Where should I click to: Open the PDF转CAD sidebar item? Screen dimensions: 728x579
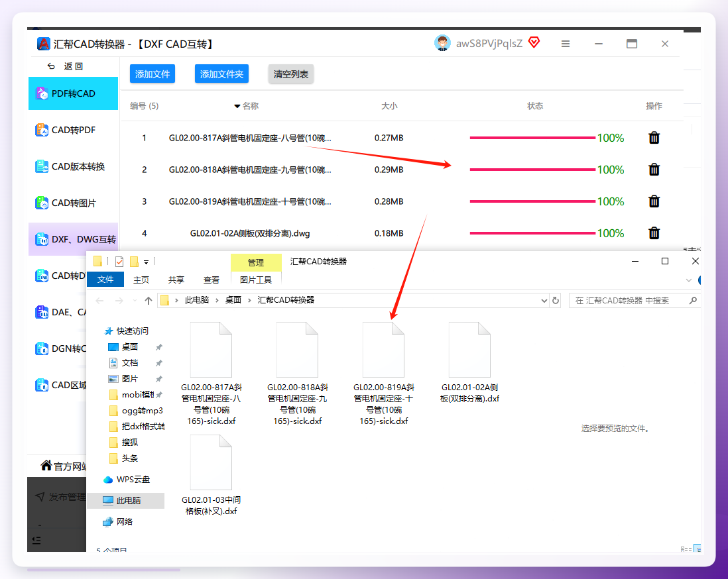pyautogui.click(x=74, y=93)
